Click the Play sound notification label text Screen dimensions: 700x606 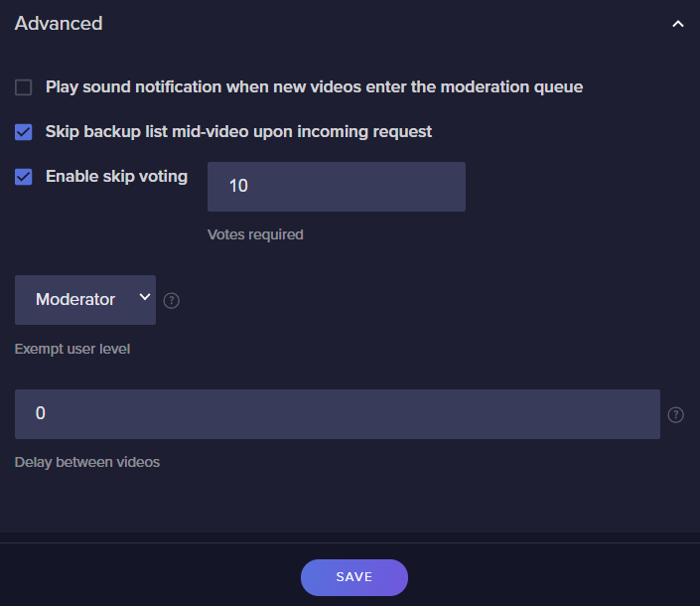(314, 87)
